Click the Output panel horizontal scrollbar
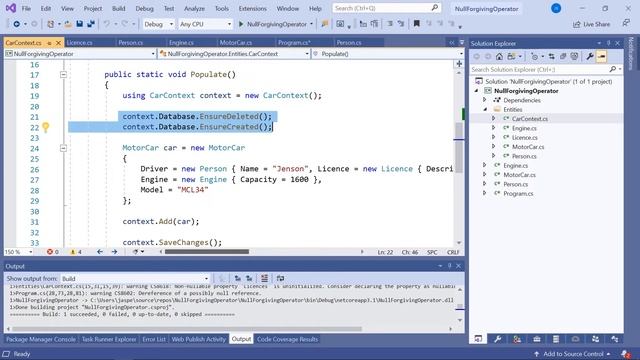This screenshot has width=640, height=360. tap(187, 329)
